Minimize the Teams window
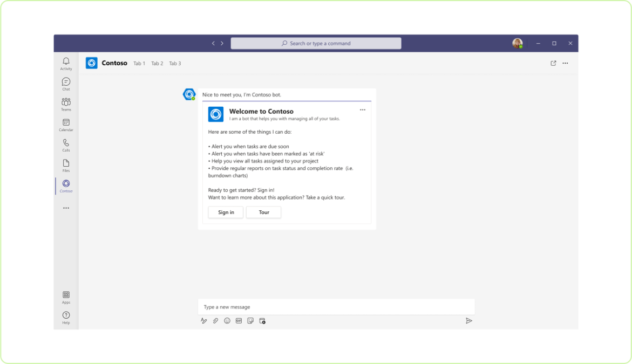Screen dimensions: 632x364 (x=538, y=44)
